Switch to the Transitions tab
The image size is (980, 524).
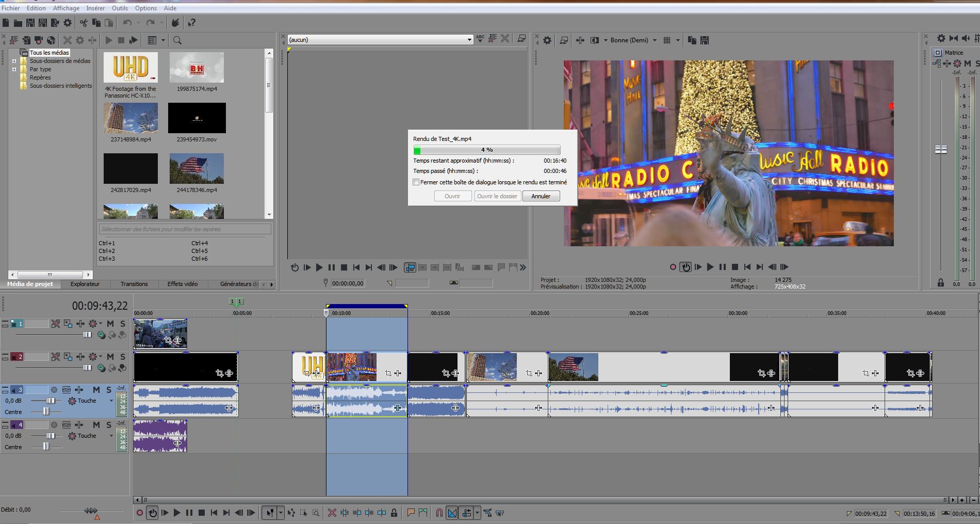tap(134, 284)
